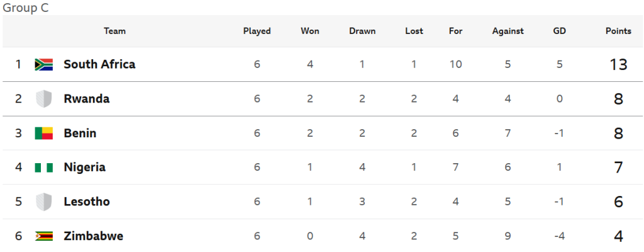Click the Group C heading
Image resolution: width=644 pixels, height=252 pixels.
25,8
